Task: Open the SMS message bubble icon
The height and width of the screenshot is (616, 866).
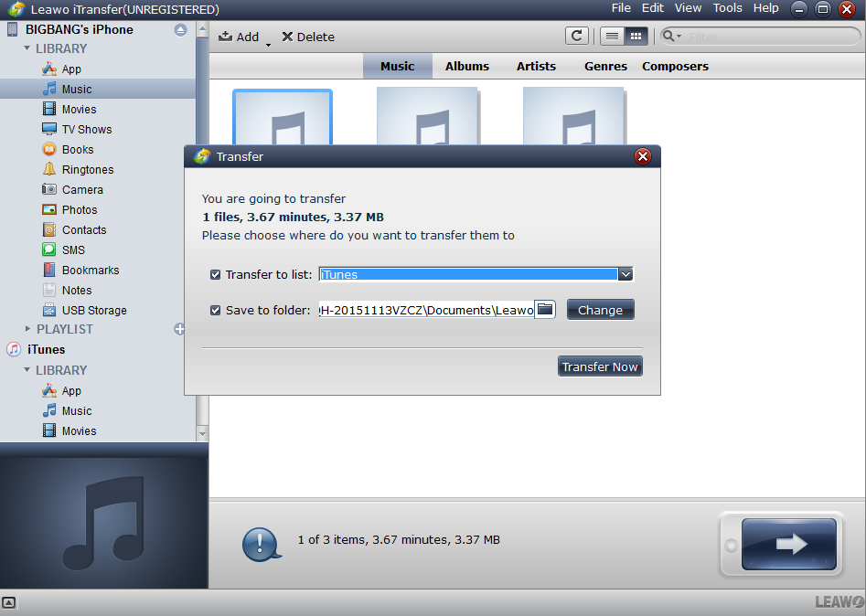Action: pos(49,250)
